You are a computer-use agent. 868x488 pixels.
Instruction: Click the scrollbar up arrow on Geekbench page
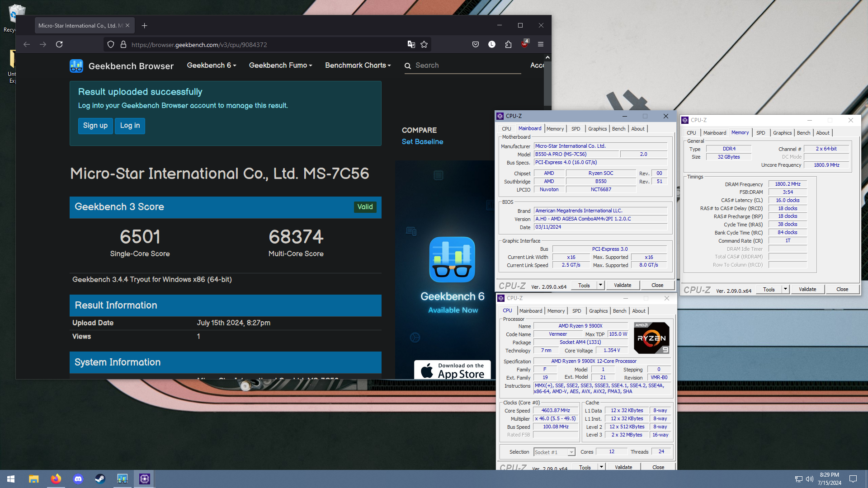coord(547,57)
